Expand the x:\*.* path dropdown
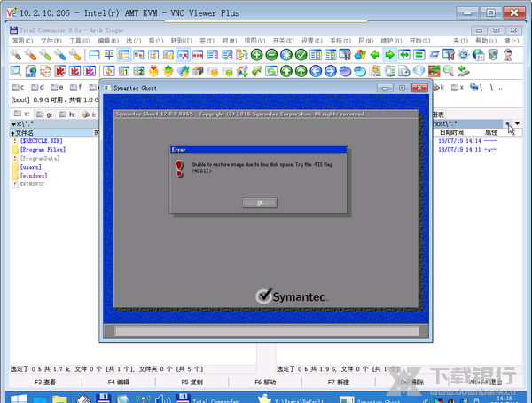Screen dimensions: 532x403 point(13,124)
